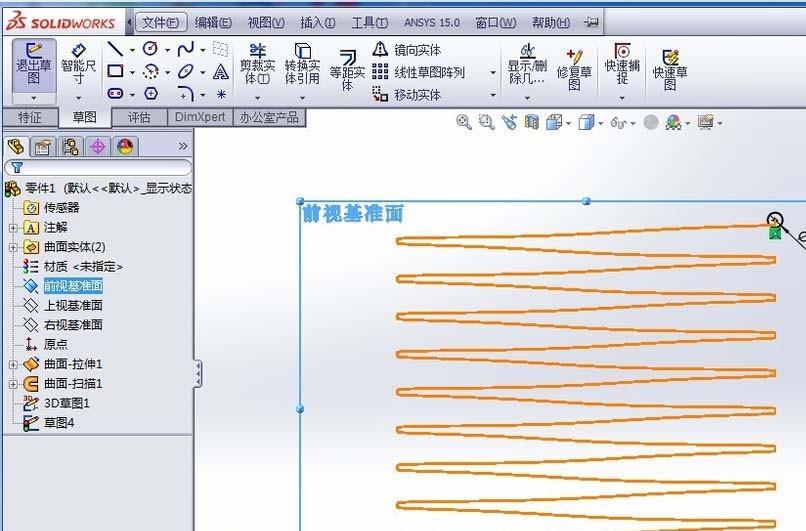The height and width of the screenshot is (531, 806).
Task: Select the Line tool
Action: 115,49
